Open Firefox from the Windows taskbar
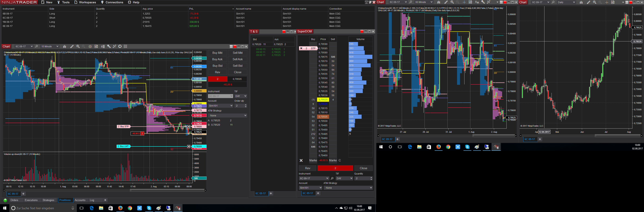This screenshot has height=212, width=644. (x=120, y=208)
